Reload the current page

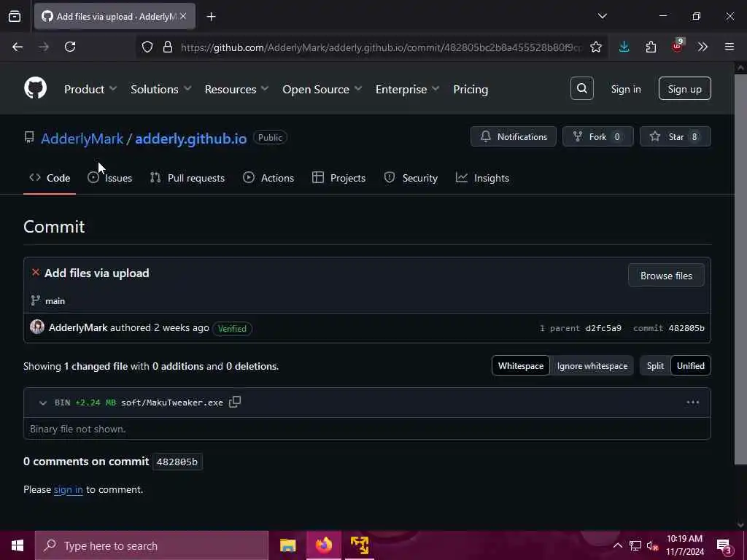70,47
